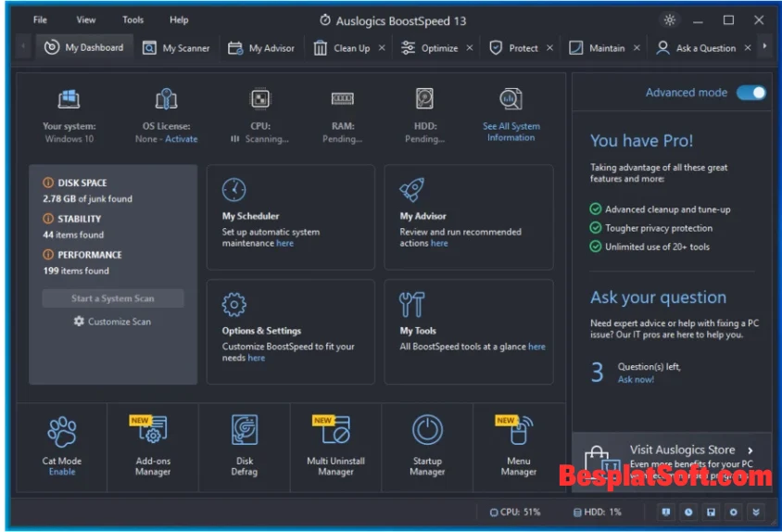The width and height of the screenshot is (782, 532).
Task: Click HDD: 1% status indicator
Action: coord(597,512)
